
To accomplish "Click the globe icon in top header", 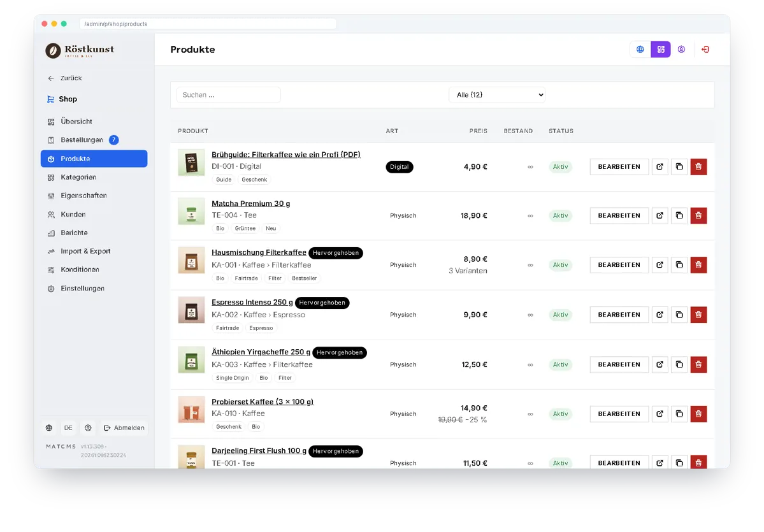I will coord(640,49).
